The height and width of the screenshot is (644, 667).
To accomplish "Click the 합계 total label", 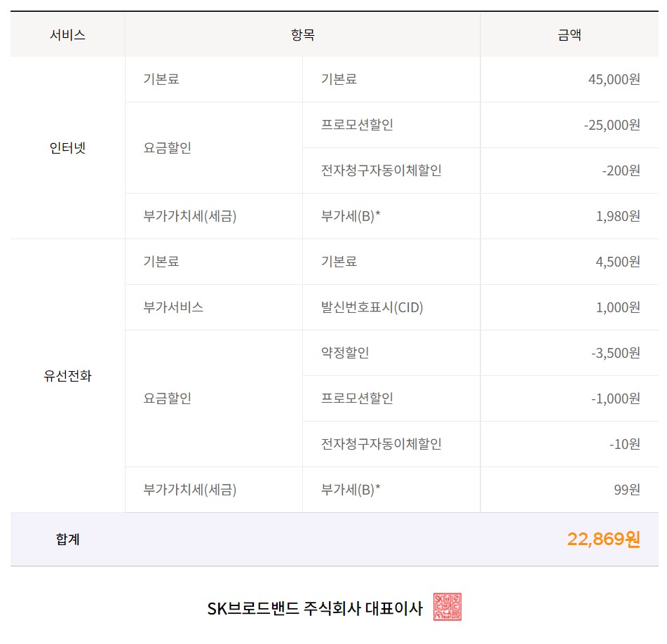I will [67, 539].
